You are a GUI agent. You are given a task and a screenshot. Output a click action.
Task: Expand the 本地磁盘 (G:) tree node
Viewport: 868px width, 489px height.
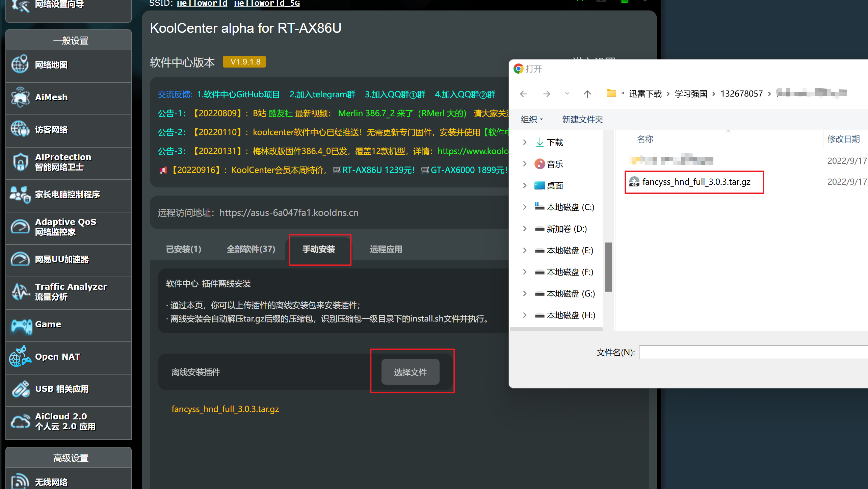[x=525, y=293]
